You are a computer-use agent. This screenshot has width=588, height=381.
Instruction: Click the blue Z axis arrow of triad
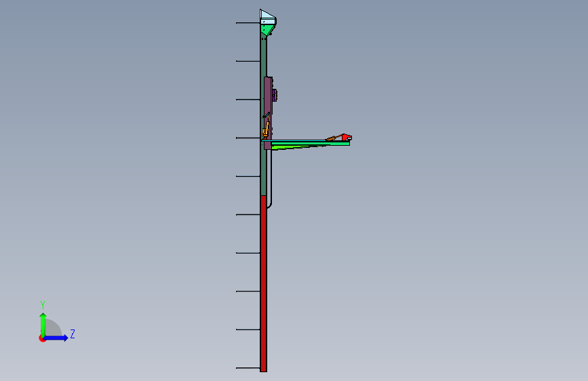click(x=56, y=338)
